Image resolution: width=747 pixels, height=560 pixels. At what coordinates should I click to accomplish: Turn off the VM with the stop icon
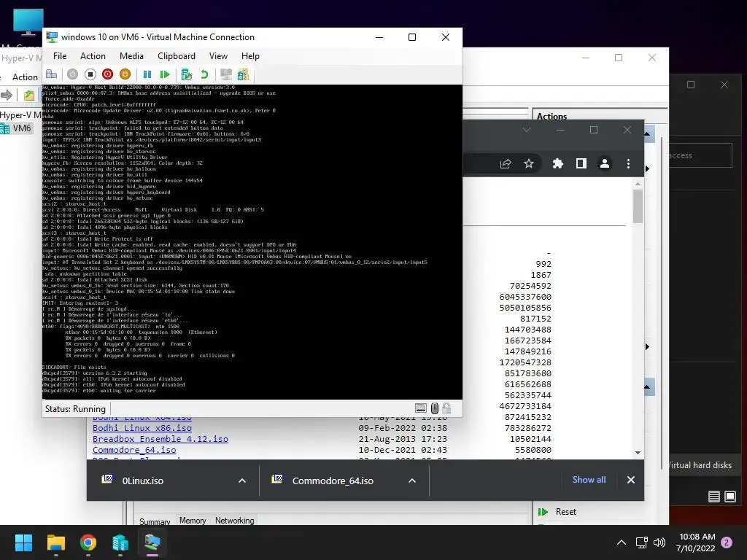tap(90, 74)
